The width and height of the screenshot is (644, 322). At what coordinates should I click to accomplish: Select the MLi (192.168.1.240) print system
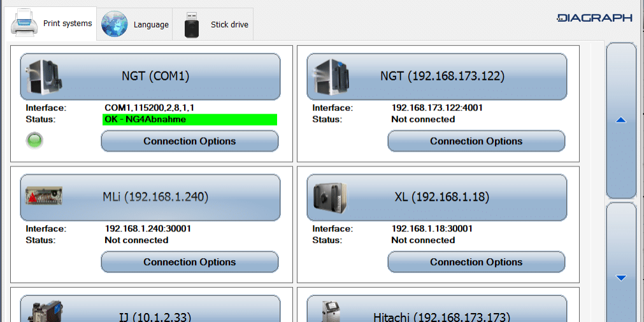tap(150, 198)
